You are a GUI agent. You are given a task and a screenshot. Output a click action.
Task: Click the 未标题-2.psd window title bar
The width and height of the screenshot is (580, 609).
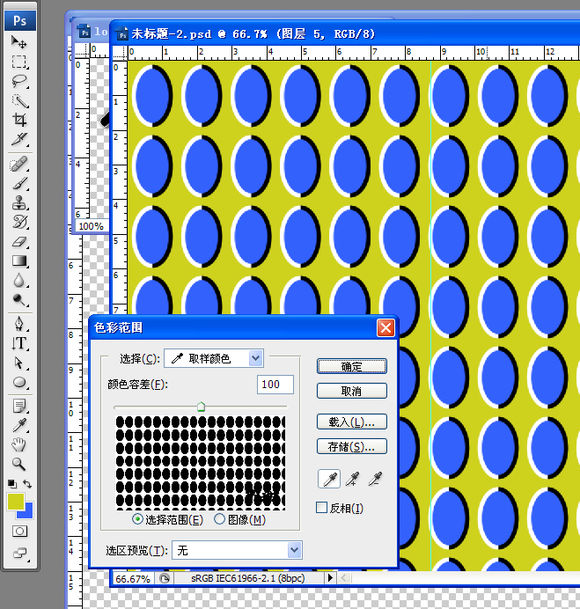tap(346, 34)
